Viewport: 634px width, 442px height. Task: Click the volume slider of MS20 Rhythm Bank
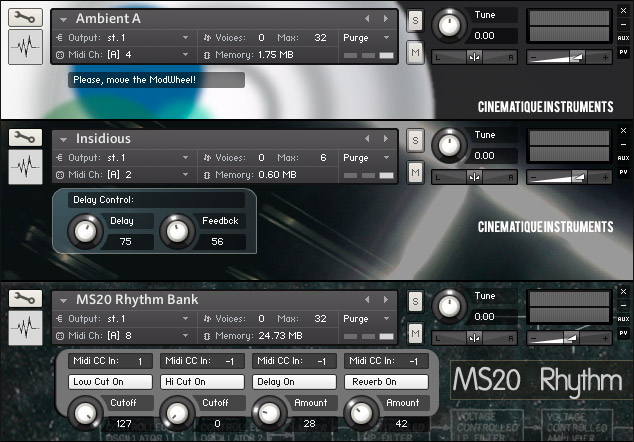[569, 338]
